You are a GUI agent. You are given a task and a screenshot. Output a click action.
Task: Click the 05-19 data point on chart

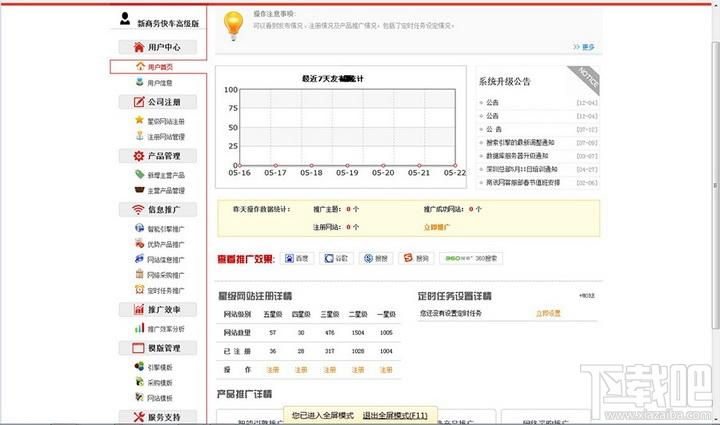pos(347,165)
